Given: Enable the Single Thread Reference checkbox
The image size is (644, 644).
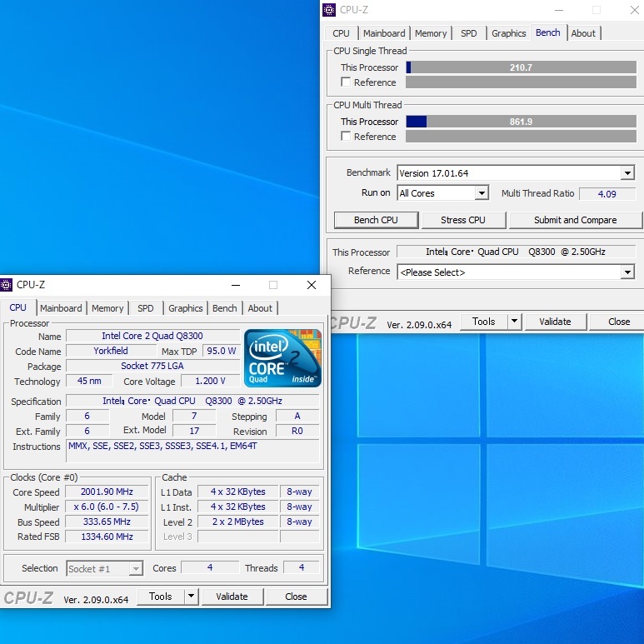Looking at the screenshot, I should click(346, 82).
